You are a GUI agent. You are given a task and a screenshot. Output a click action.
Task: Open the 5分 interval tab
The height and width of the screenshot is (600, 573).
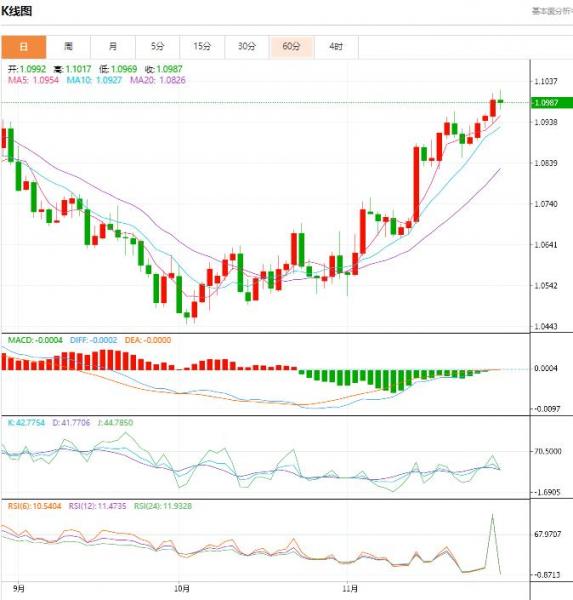click(x=157, y=47)
